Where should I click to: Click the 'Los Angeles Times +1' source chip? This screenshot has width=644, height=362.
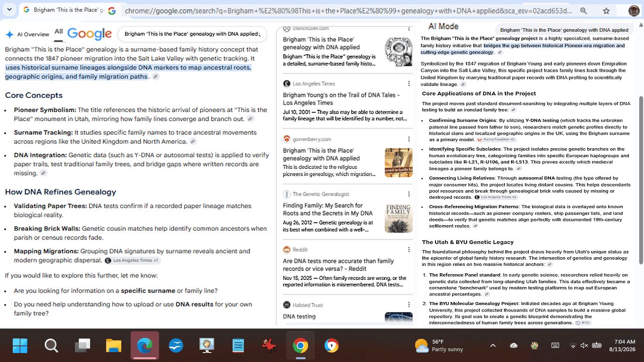pyautogui.click(x=133, y=261)
